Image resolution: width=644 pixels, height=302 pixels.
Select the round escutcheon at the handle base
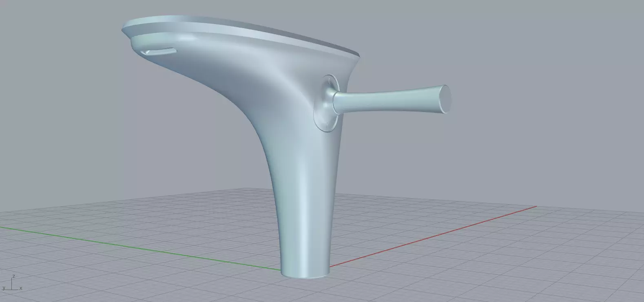[326, 104]
